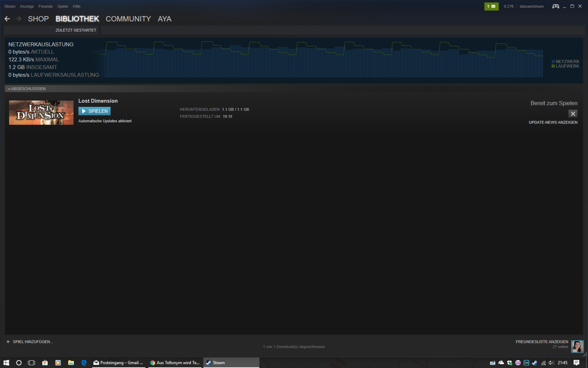Open the Action Center notifications icon
Screen dimensions: 588x368
577,363
